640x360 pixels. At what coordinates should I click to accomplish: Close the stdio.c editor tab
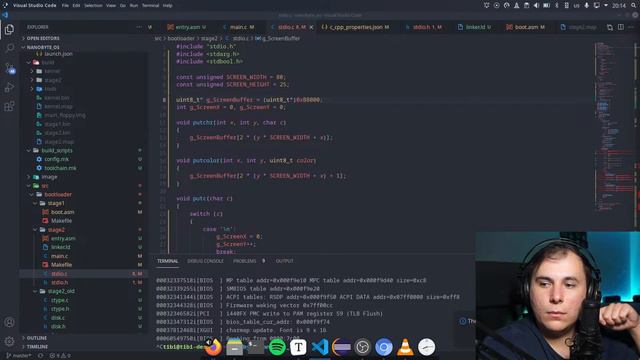click(311, 27)
